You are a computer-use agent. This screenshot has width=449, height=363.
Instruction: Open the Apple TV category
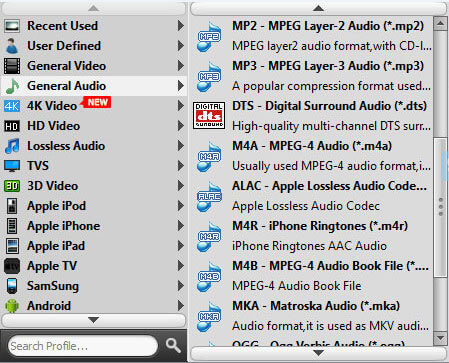coord(94,266)
